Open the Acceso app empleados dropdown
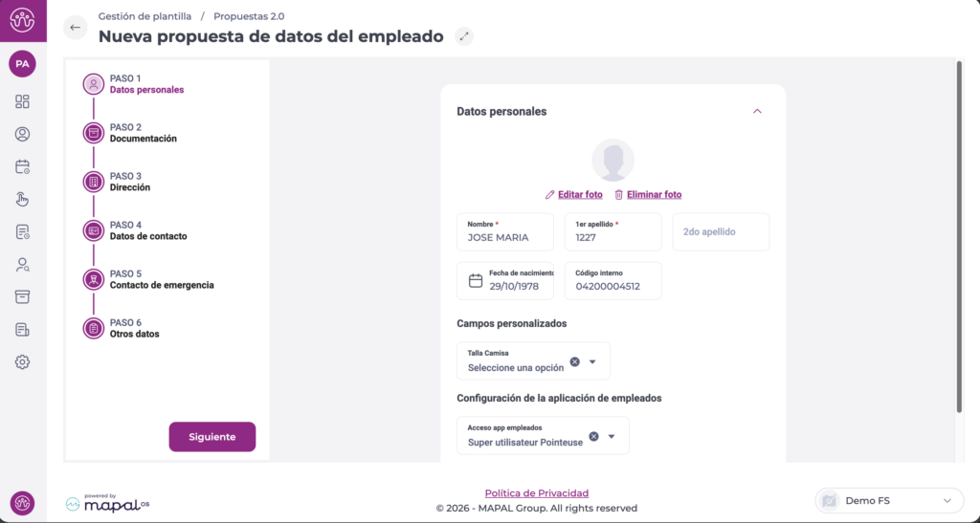This screenshot has height=523, width=980. point(612,436)
